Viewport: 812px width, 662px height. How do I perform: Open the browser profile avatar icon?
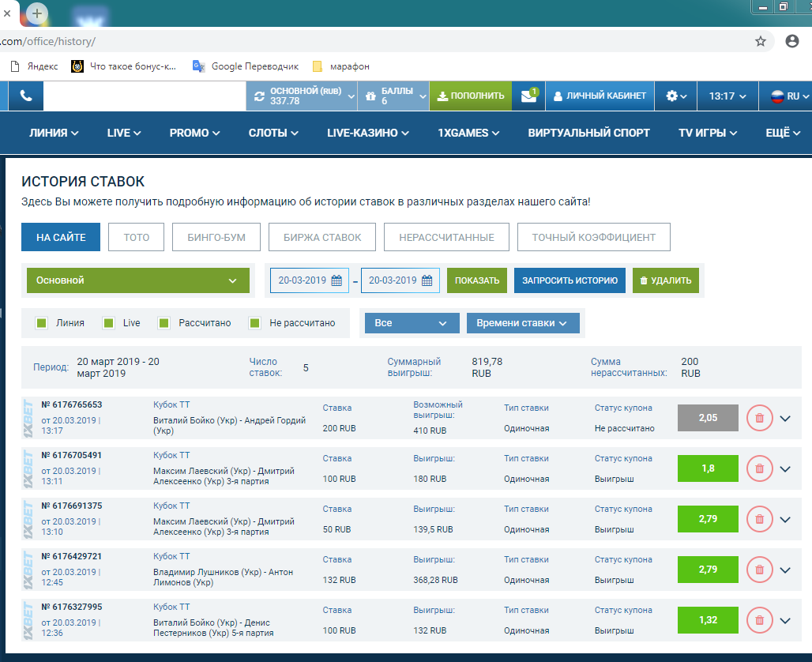tap(792, 41)
